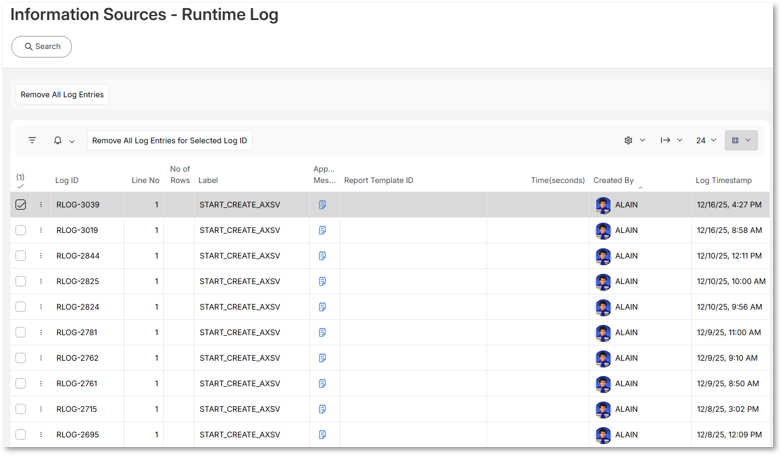Open row actions menu for RLOG-2762
This screenshot has height=456, width=782.
pyautogui.click(x=41, y=358)
